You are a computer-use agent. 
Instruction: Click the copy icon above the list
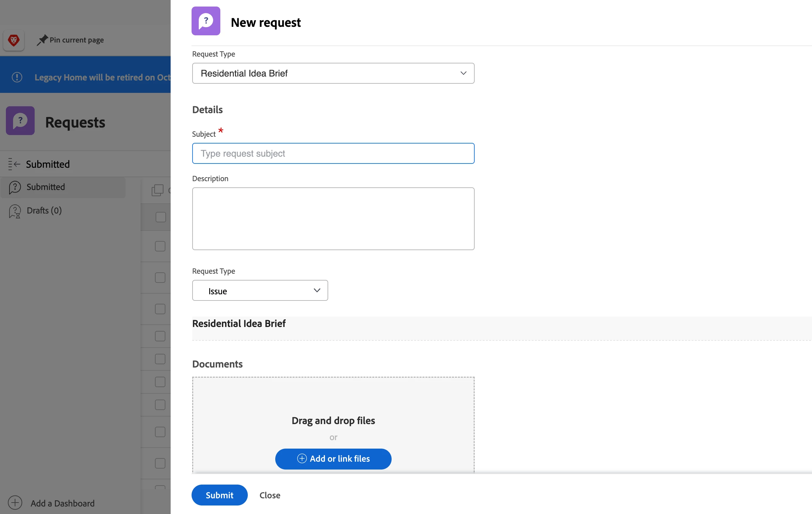pyautogui.click(x=157, y=190)
